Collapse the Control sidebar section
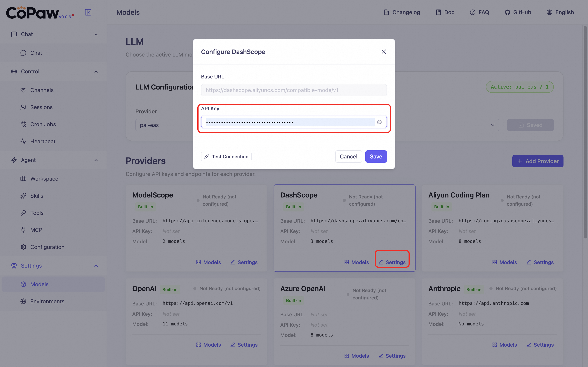 pyautogui.click(x=96, y=72)
